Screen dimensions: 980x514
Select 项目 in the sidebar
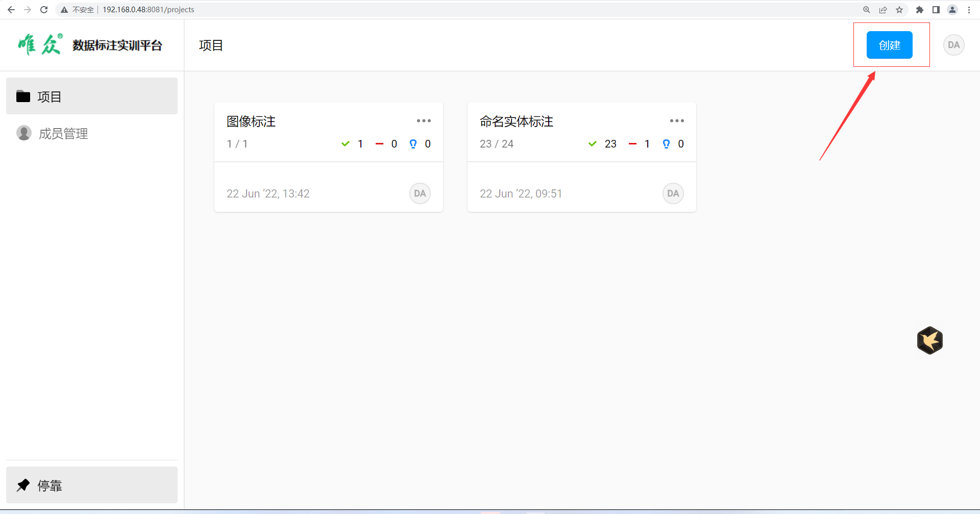tap(92, 96)
